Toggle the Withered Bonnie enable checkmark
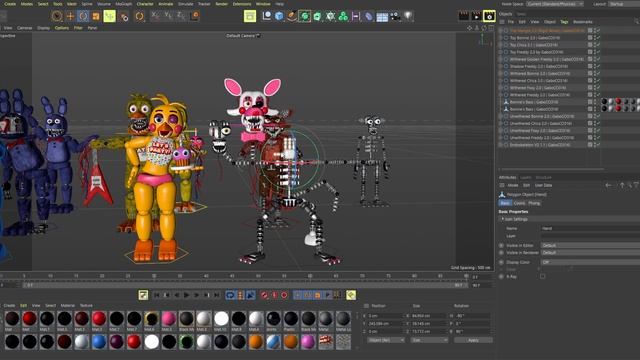The width and height of the screenshot is (640, 360). [x=598, y=73]
